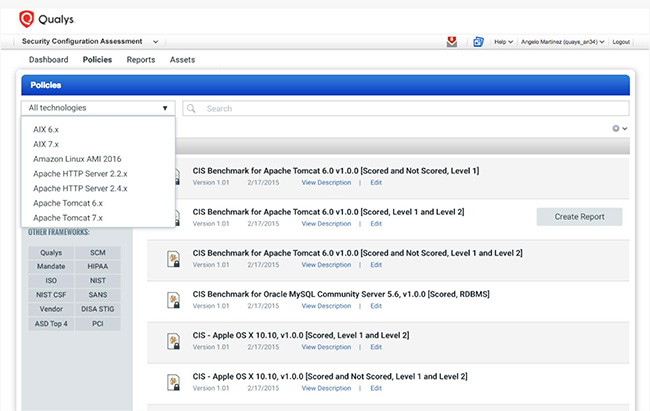The height and width of the screenshot is (411, 650).
Task: Select Apache Tomcat 6.x option
Action: point(68,203)
